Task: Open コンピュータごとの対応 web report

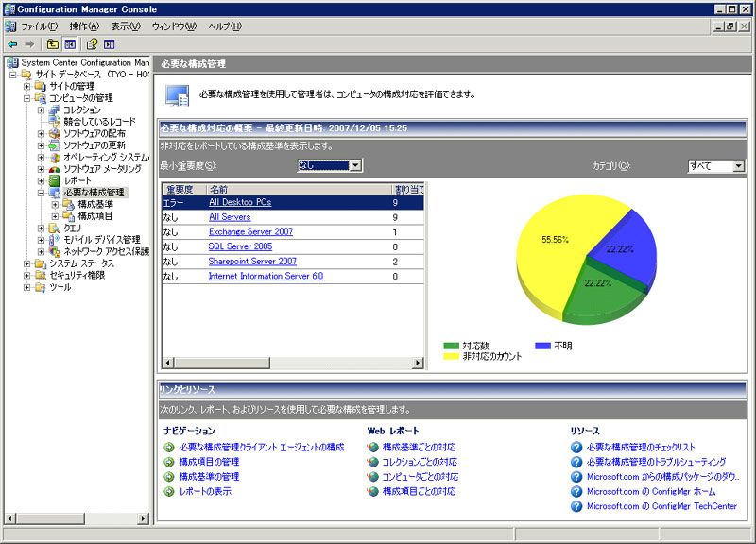Action: 420,477
